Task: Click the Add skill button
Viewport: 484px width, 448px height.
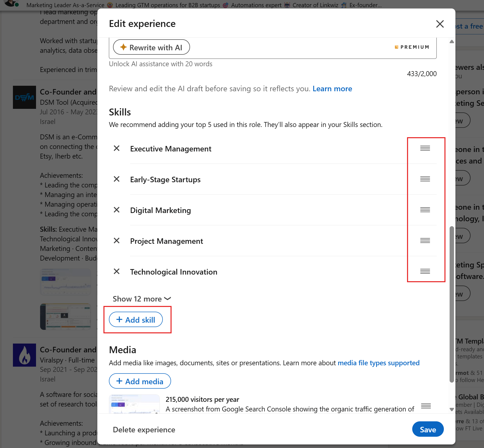Action: [x=136, y=320]
